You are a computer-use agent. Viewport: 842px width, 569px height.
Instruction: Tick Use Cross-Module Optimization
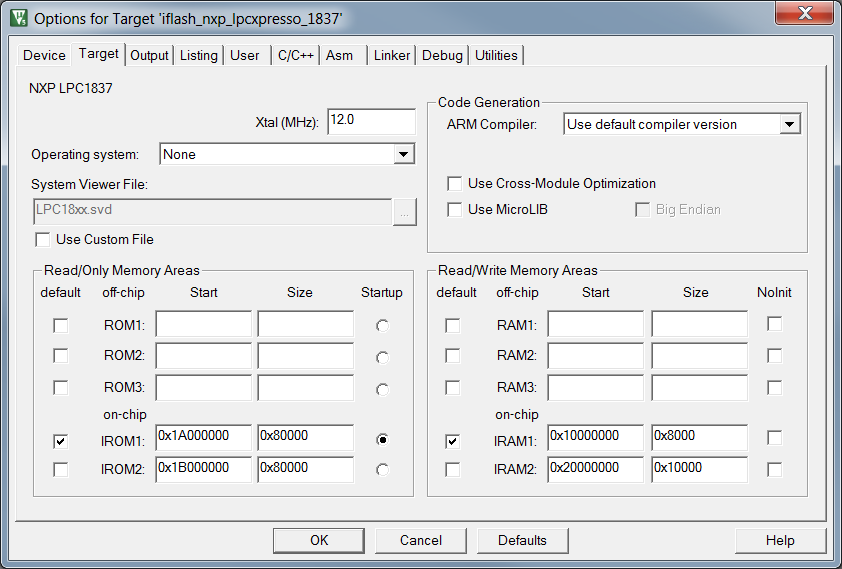click(x=455, y=184)
